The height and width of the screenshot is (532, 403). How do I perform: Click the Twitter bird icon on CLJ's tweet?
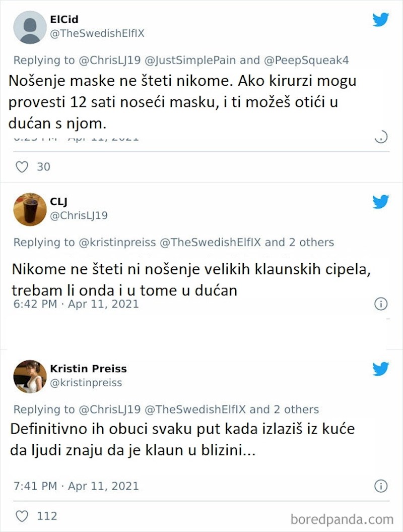(381, 202)
